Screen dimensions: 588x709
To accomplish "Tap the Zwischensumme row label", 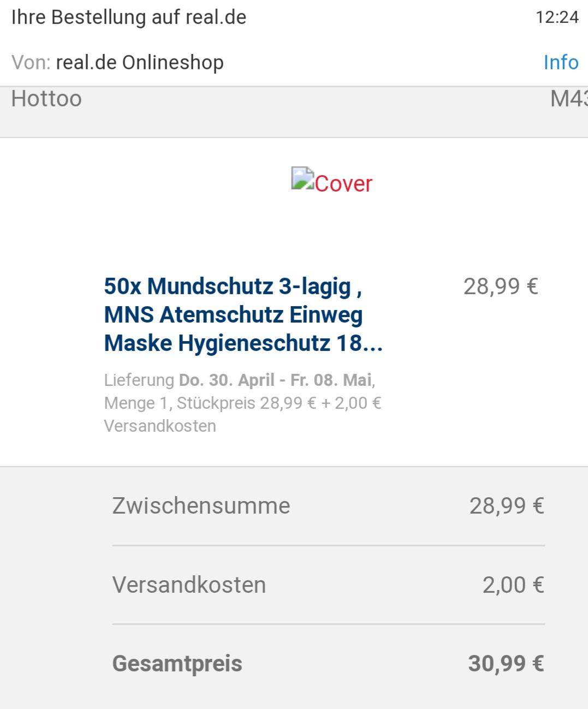I will [201, 505].
